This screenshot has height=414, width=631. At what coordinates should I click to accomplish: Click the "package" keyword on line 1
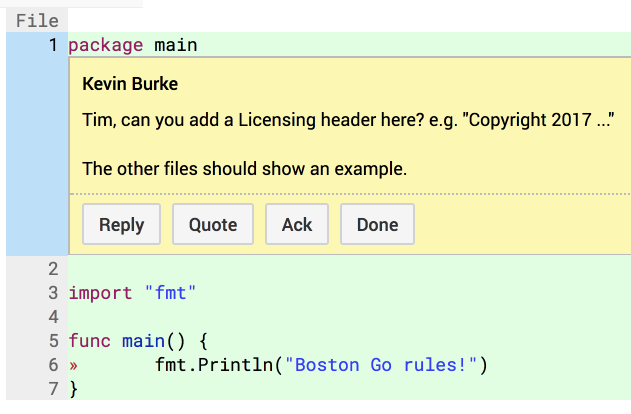pos(106,45)
